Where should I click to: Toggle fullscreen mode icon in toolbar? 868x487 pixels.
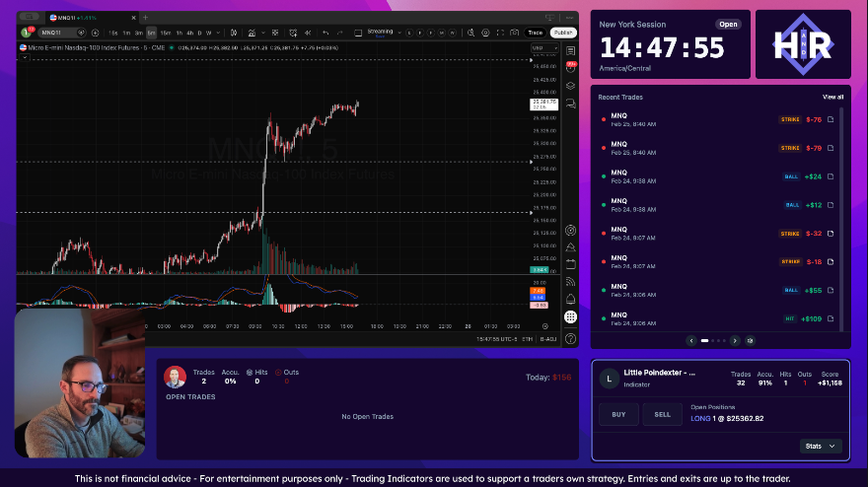pos(500,33)
